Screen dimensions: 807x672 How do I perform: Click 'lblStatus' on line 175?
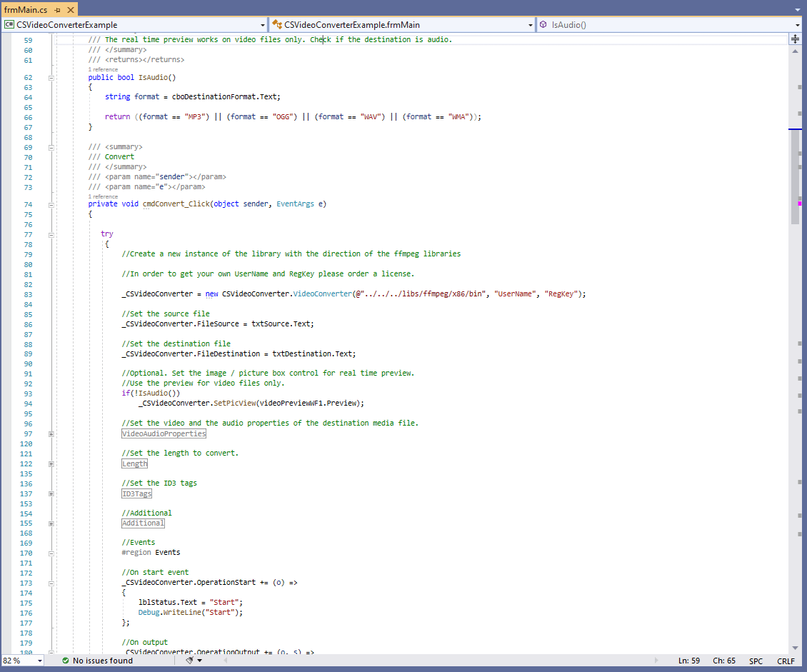point(157,602)
